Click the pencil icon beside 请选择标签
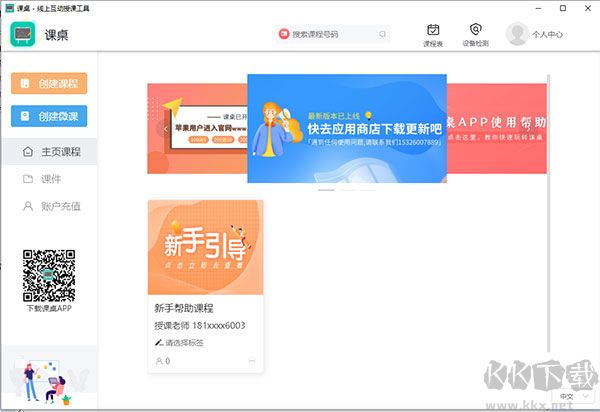The width and height of the screenshot is (600, 412). coord(158,343)
